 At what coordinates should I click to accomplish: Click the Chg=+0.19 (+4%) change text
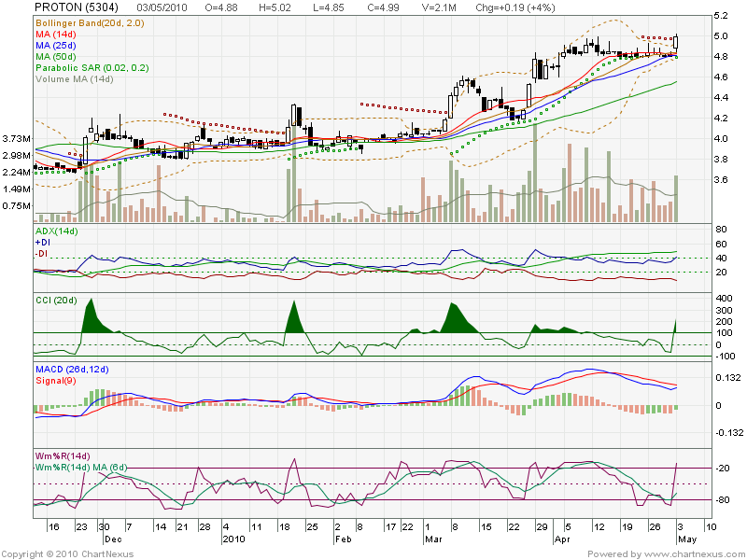(x=515, y=7)
